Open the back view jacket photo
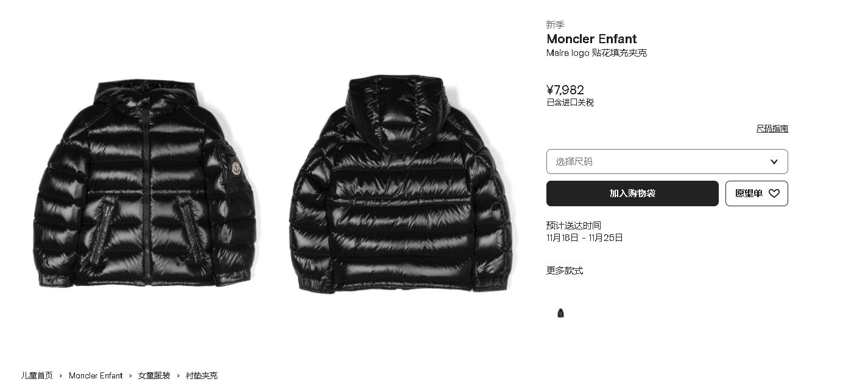 [x=402, y=183]
